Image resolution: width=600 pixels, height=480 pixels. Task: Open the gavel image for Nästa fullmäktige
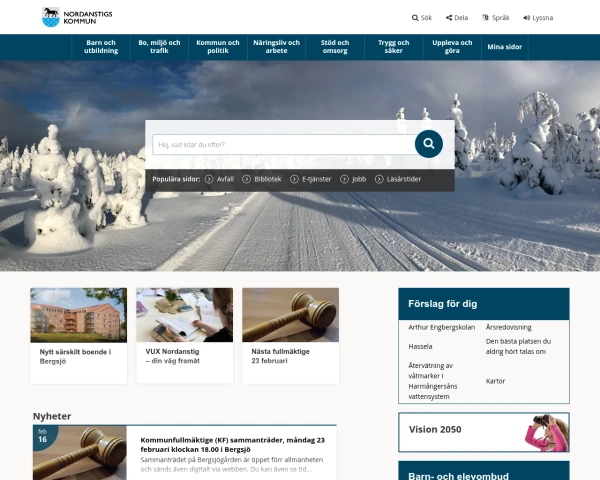click(x=290, y=315)
